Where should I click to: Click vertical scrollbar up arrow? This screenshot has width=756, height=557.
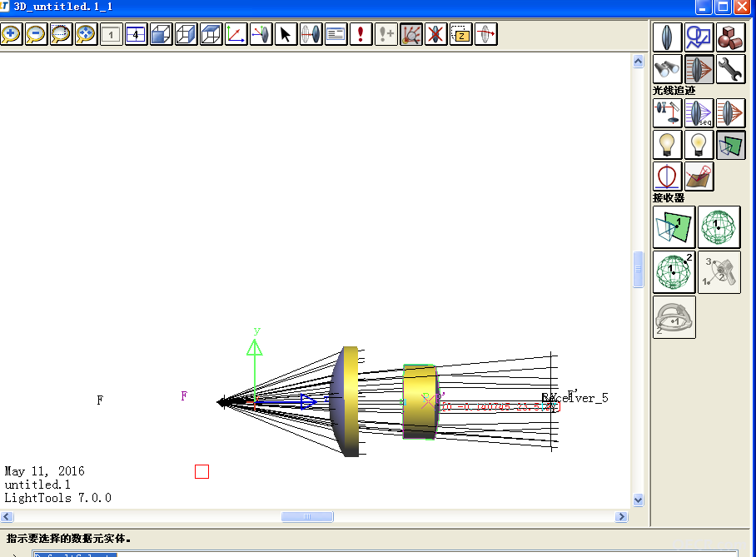tap(639, 62)
